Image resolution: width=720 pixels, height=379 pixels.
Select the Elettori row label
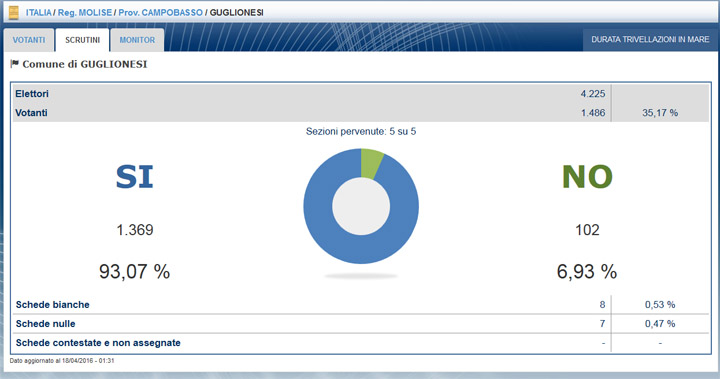click(32, 94)
